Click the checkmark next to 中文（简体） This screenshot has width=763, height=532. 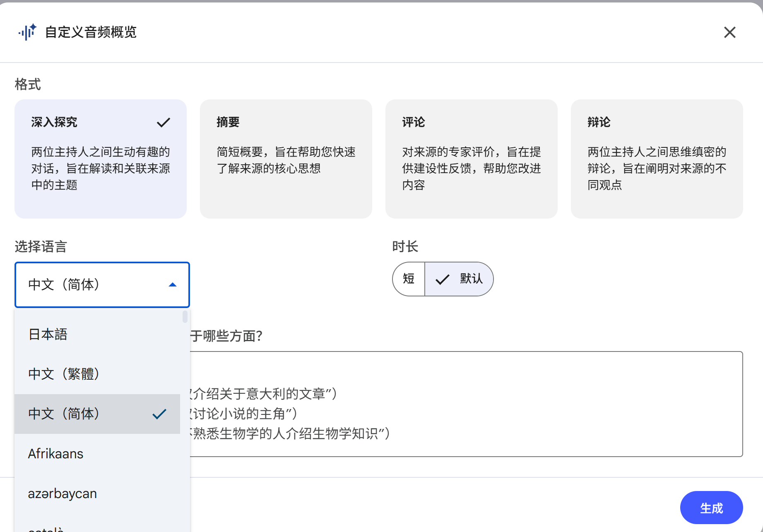(x=159, y=414)
